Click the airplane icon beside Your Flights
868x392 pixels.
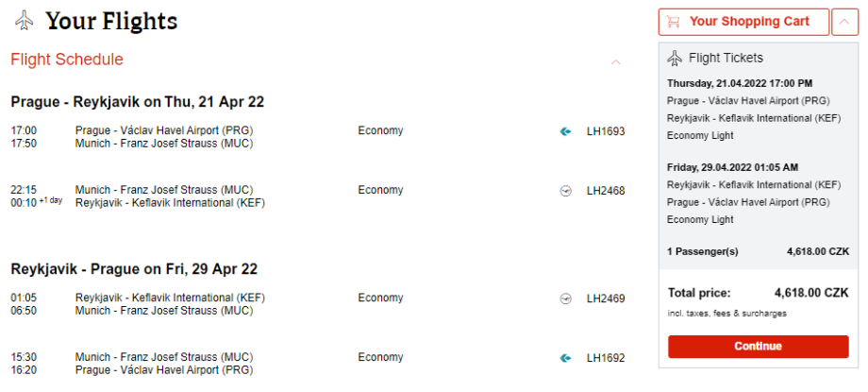25,21
